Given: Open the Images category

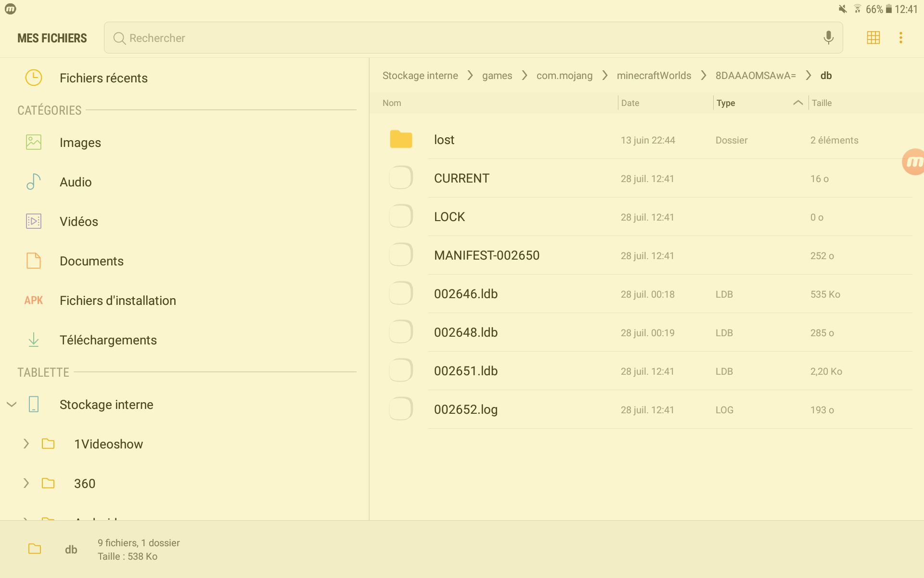Looking at the screenshot, I should point(80,143).
